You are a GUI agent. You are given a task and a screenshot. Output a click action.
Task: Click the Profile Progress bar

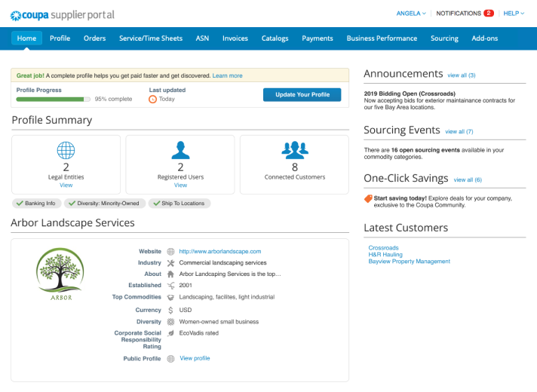[53, 99]
